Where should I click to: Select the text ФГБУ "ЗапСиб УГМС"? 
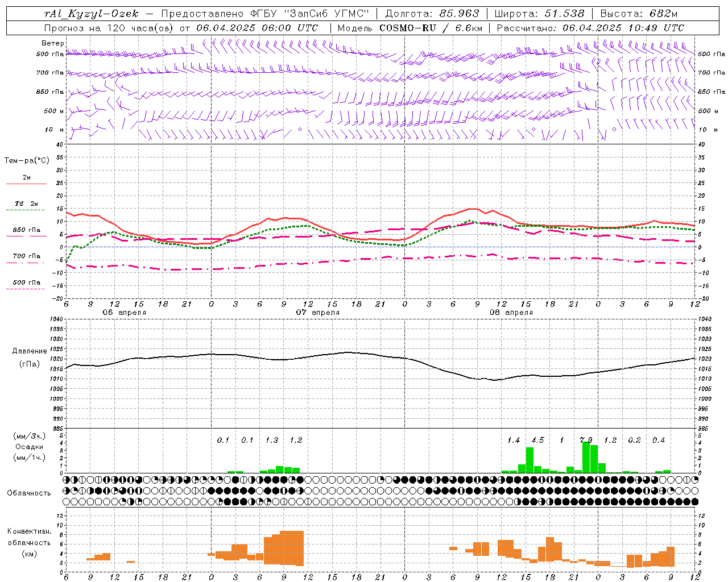[x=311, y=14]
